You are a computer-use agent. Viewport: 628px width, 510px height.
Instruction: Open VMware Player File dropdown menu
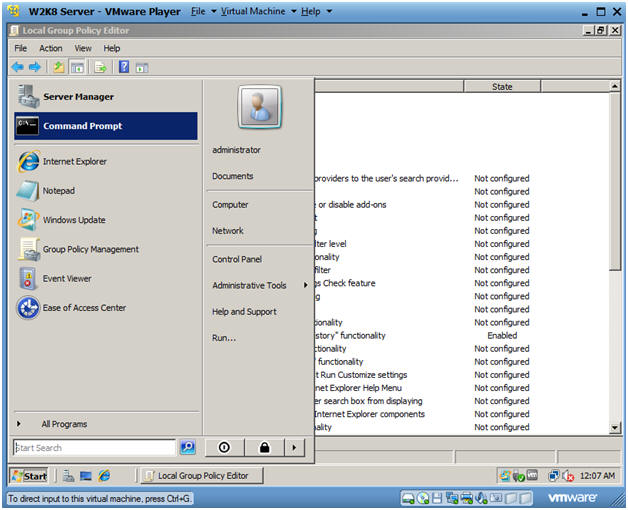point(203,12)
